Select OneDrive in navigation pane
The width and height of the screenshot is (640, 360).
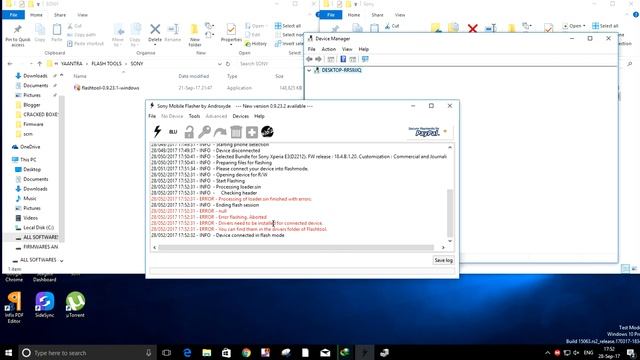tap(30, 147)
